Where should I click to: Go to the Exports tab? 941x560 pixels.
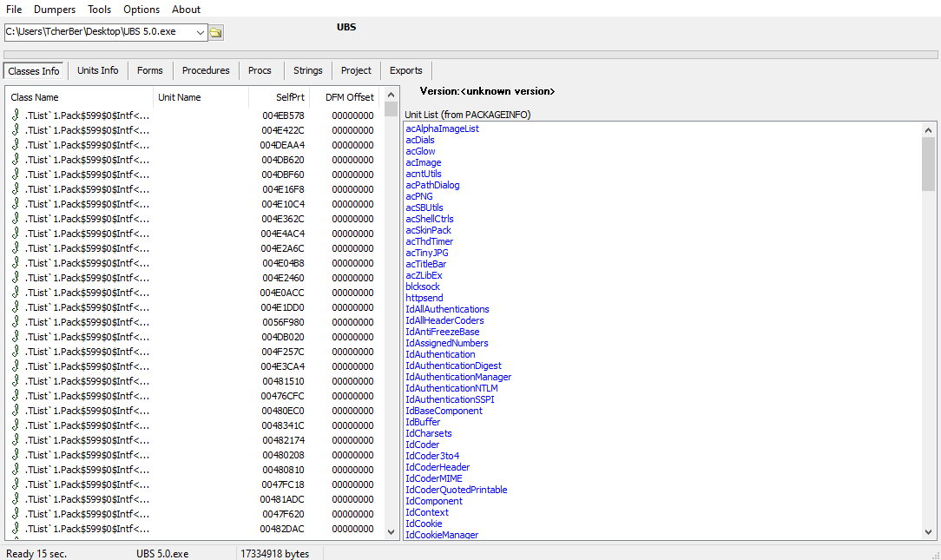pyautogui.click(x=405, y=70)
